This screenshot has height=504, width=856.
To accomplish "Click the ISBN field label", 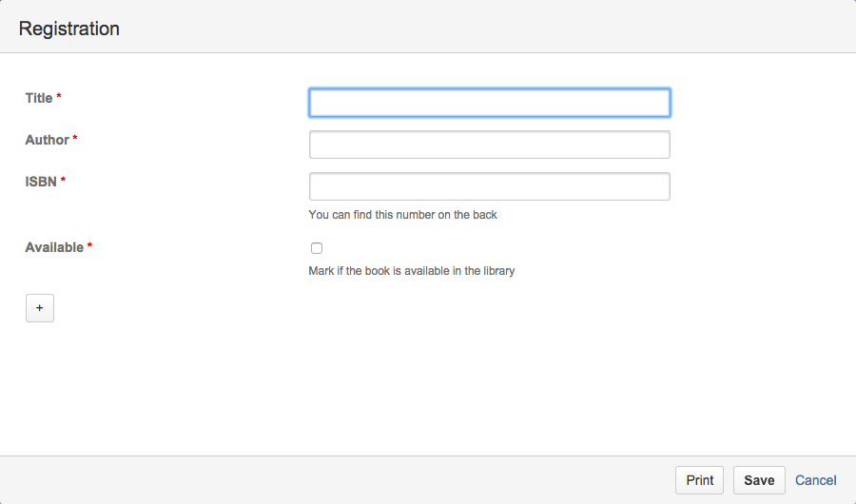I will pos(41,182).
